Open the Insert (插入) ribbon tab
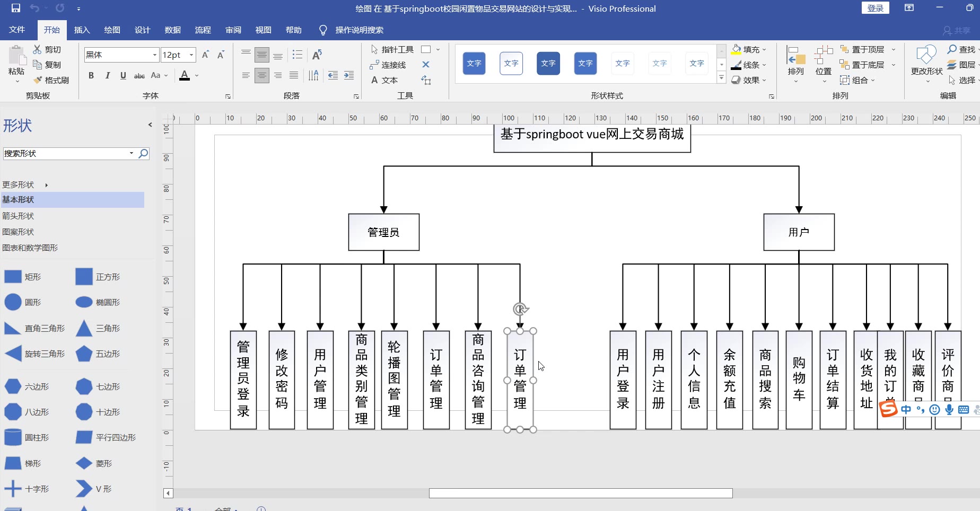Viewport: 980px width, 511px height. click(x=82, y=30)
